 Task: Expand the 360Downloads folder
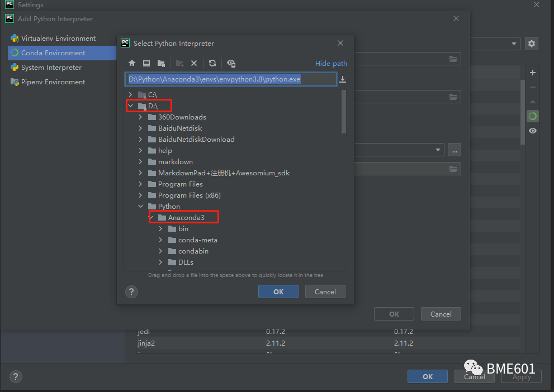(x=140, y=117)
